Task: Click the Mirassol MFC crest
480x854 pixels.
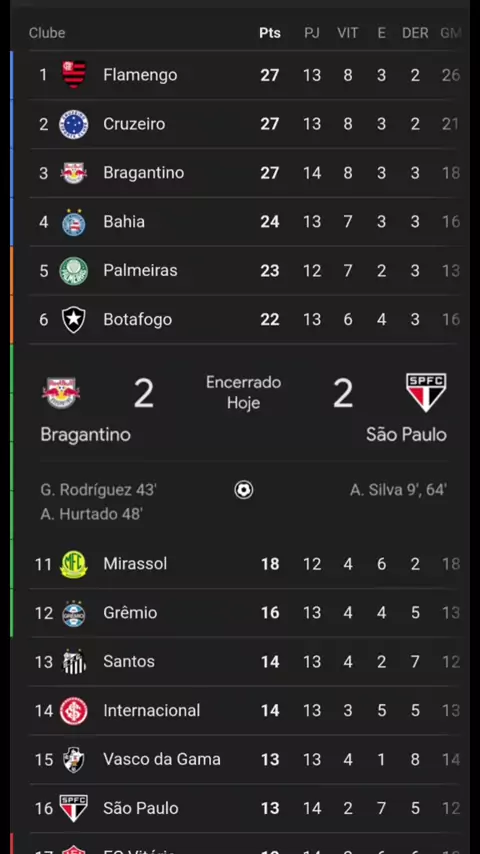Action: (x=74, y=564)
